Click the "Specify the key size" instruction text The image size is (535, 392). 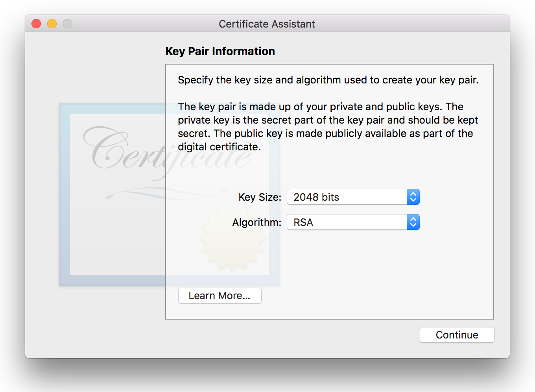328,80
